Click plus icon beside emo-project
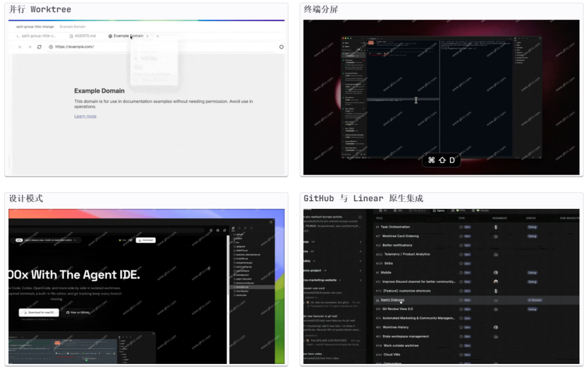 point(361,270)
